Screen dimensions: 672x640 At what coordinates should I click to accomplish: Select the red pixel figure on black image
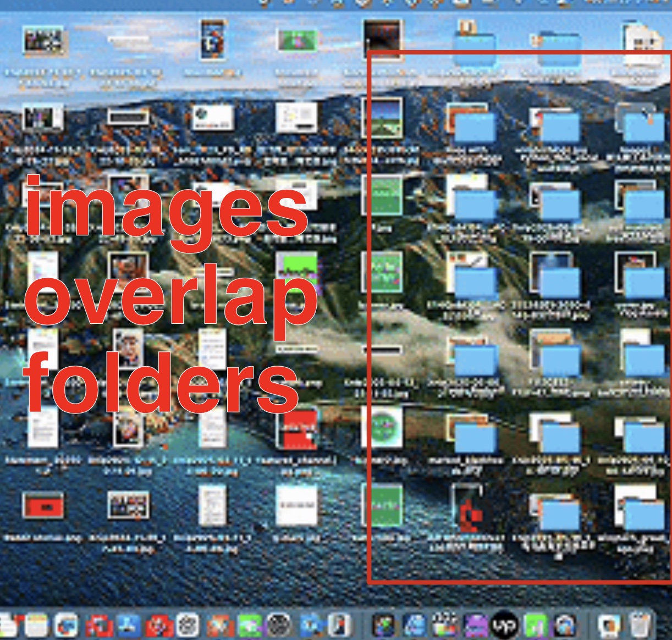[467, 507]
